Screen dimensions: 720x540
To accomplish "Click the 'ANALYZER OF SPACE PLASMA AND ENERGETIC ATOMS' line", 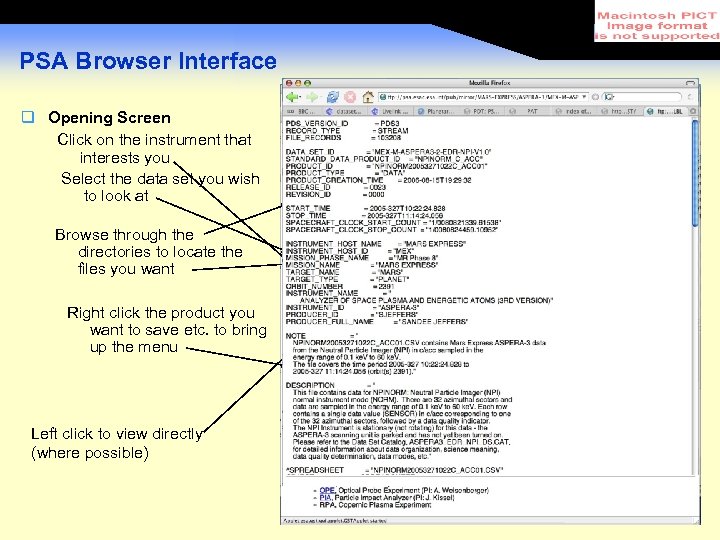I will point(427,300).
